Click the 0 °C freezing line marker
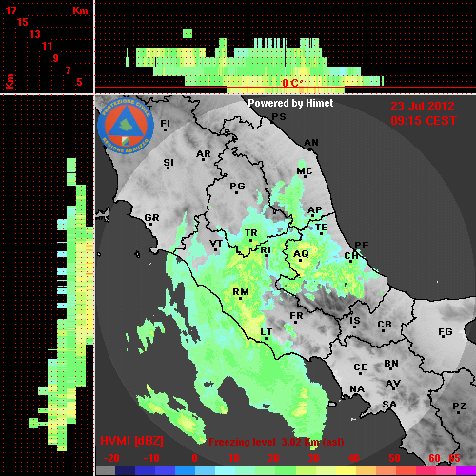This screenshot has width=476, height=476. 292,83
